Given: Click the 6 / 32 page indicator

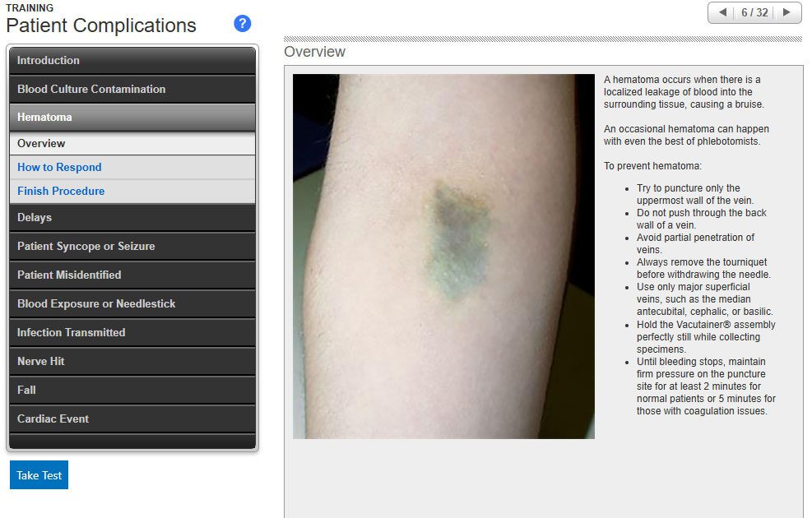Looking at the screenshot, I should click(x=754, y=12).
